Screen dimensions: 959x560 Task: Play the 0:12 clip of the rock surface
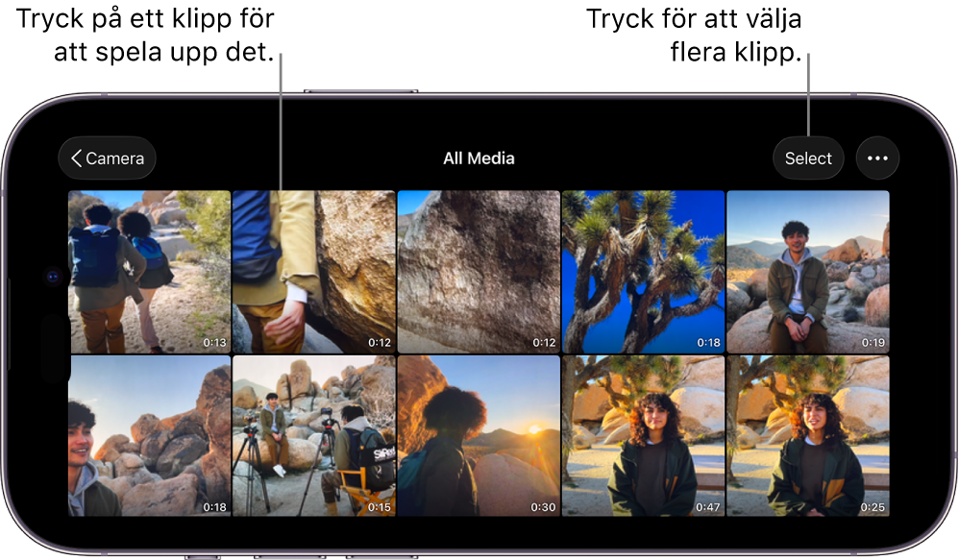click(x=479, y=272)
